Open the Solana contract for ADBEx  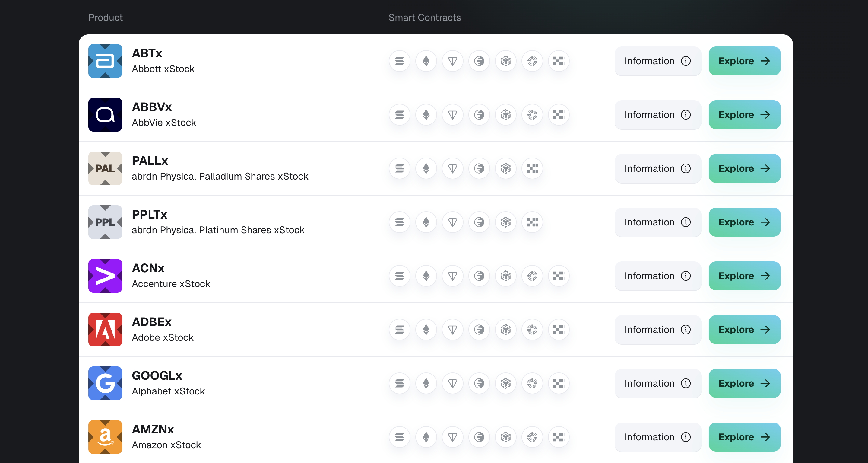pyautogui.click(x=400, y=330)
